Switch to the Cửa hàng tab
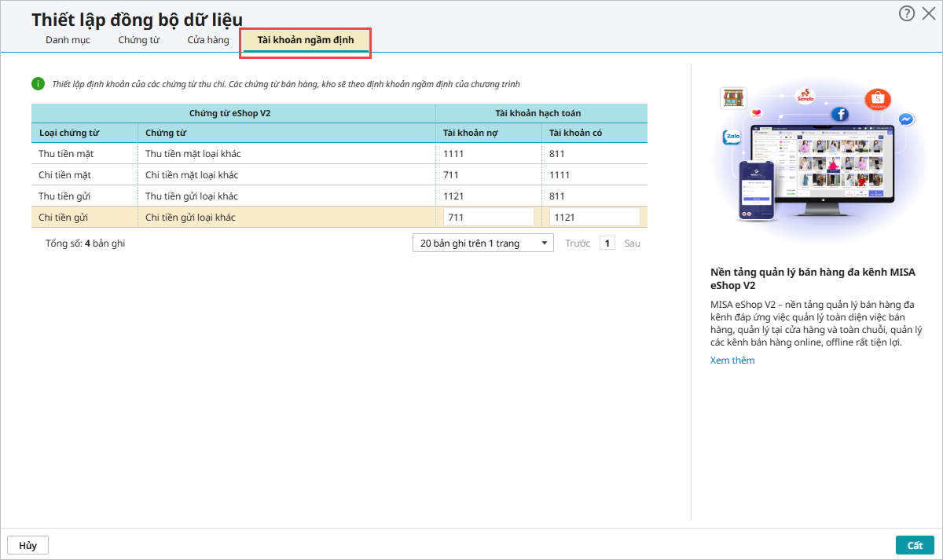This screenshot has width=943, height=560. (208, 40)
